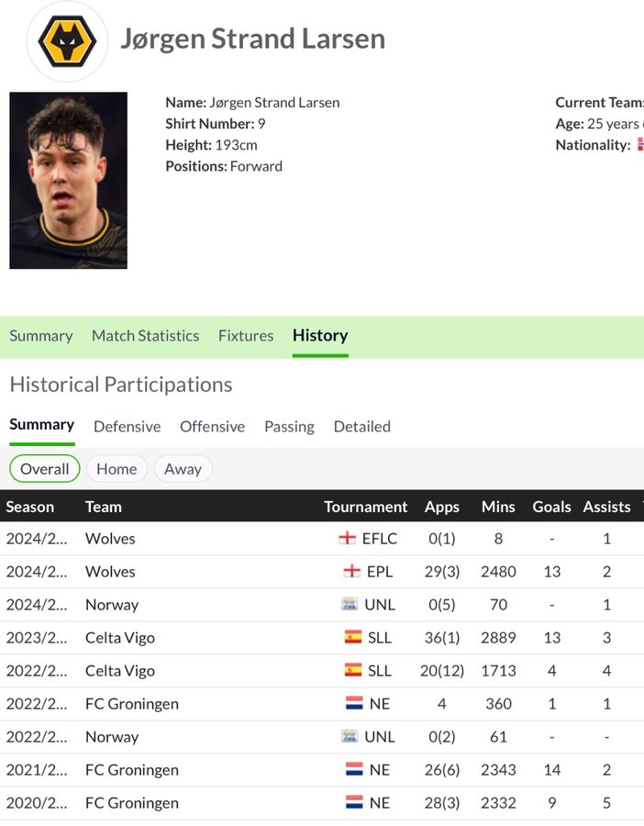The image size is (644, 826).
Task: Switch to the Defensive stats sub-tab
Action: pyautogui.click(x=127, y=426)
